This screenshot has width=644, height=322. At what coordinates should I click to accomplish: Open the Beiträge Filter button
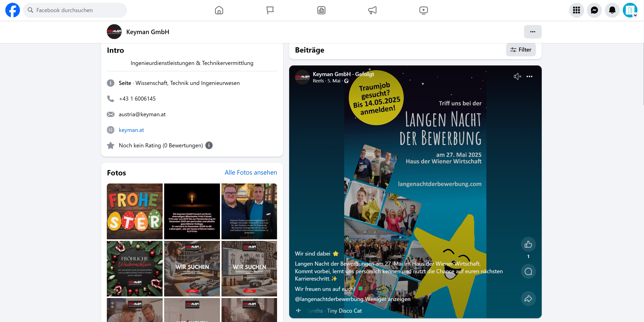click(521, 50)
